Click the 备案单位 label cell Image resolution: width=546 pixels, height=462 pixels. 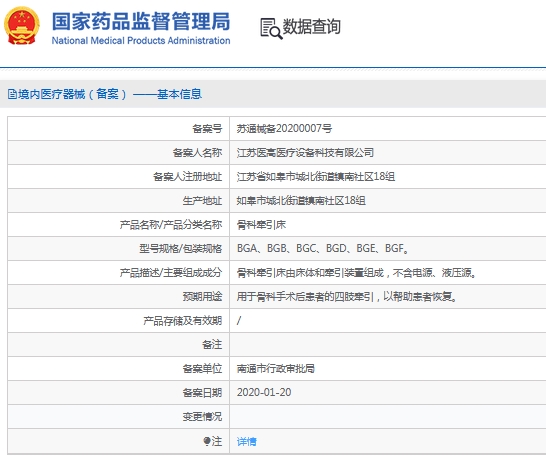click(x=118, y=368)
